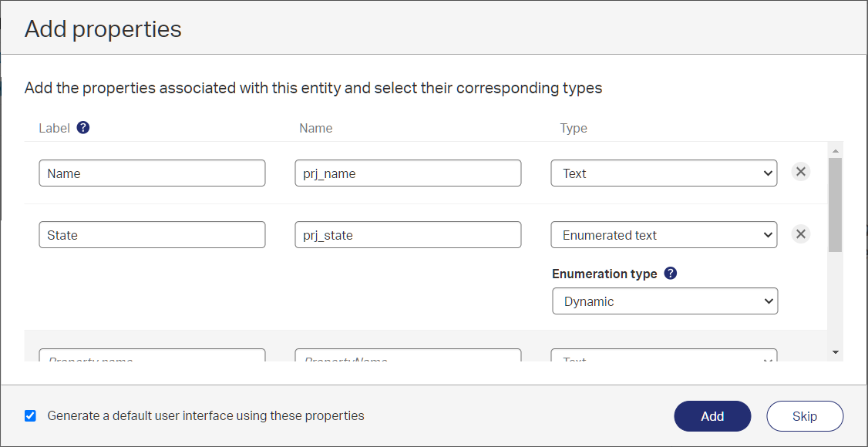Open the Type dropdown showing Text

pyautogui.click(x=664, y=173)
